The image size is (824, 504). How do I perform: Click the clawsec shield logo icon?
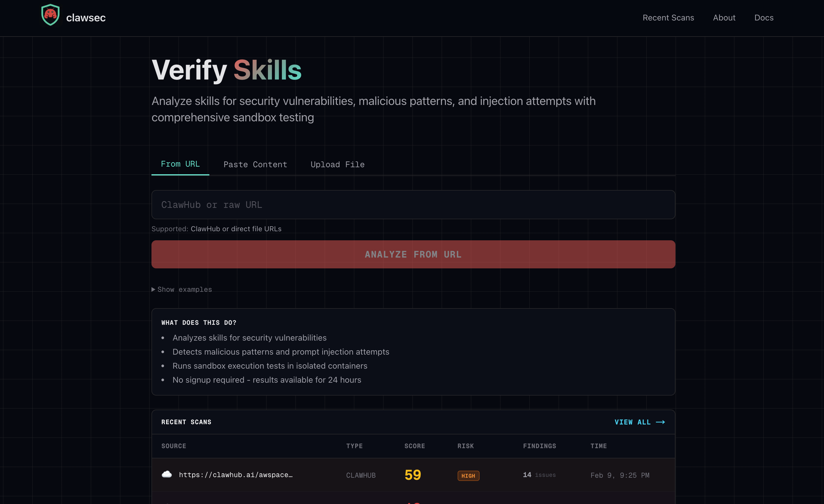coord(50,15)
